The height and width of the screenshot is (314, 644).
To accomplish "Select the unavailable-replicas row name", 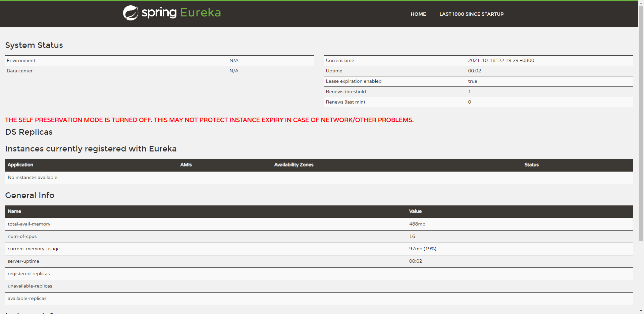I will (x=30, y=286).
